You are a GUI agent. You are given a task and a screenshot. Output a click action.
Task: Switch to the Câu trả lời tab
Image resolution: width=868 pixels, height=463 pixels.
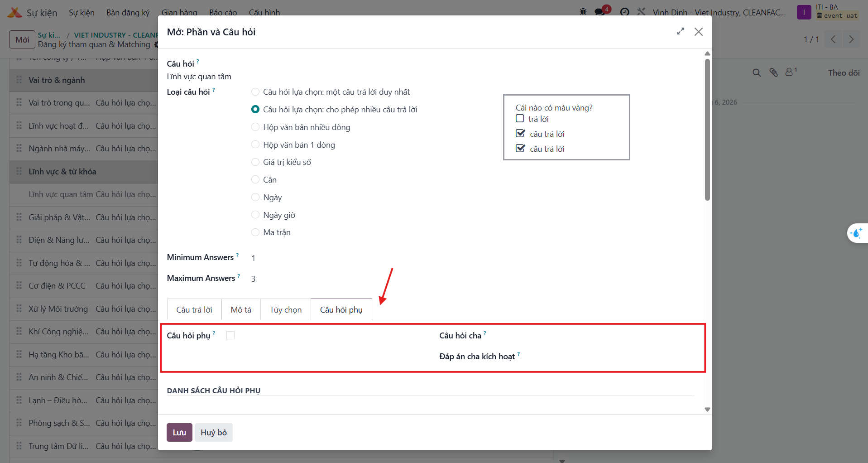(x=194, y=309)
